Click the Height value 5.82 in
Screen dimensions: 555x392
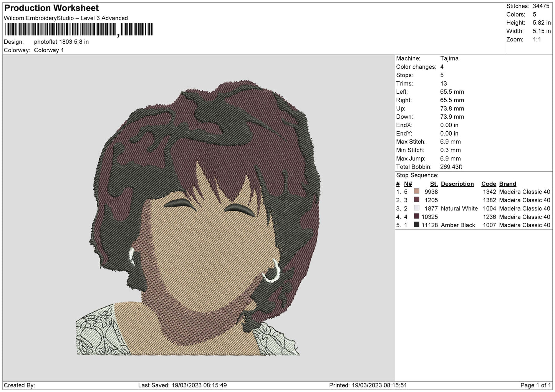[542, 23]
